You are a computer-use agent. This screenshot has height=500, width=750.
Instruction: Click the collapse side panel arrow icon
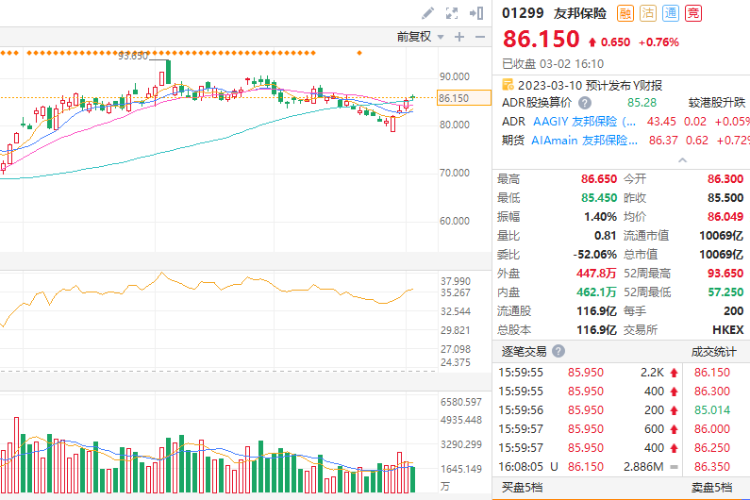point(477,13)
